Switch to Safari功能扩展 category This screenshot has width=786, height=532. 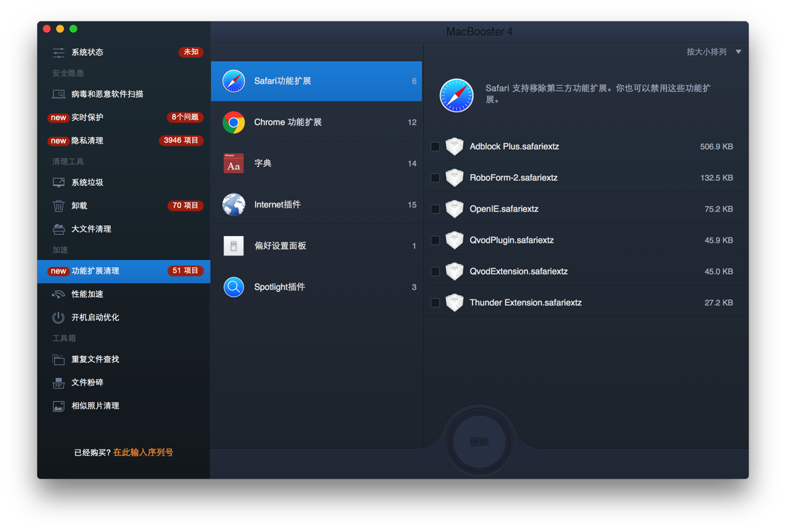pyautogui.click(x=316, y=81)
